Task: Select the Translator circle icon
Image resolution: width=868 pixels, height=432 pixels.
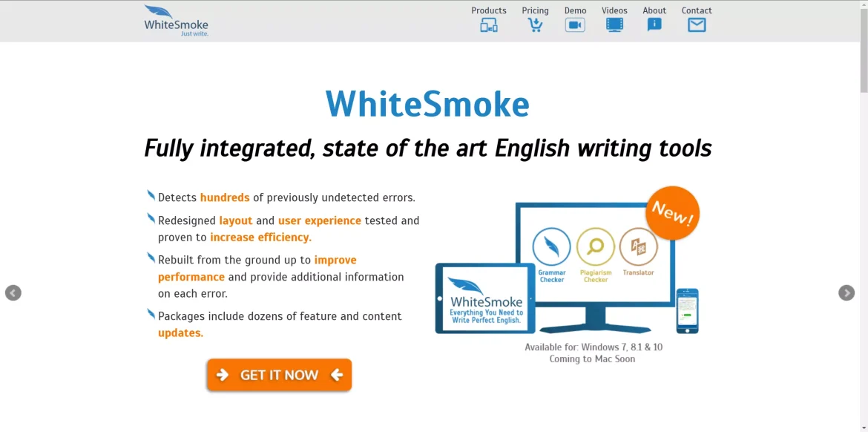Action: tap(638, 246)
